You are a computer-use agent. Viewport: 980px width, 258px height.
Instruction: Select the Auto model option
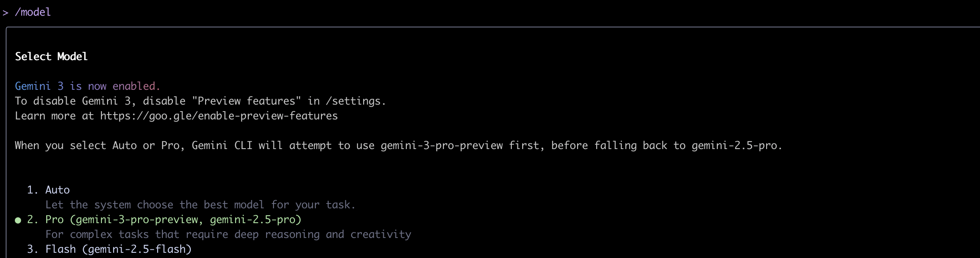click(x=57, y=190)
